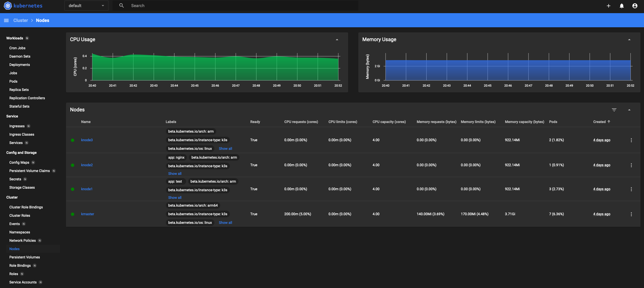Click kmaster's arch: arm64 label chip
This screenshot has height=288, width=644.
(x=193, y=205)
